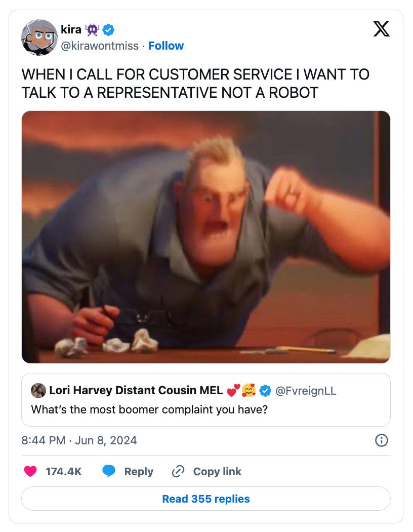Click the purple alien emoji beside kira
Screen dimensions: 413x532
[x=92, y=30]
